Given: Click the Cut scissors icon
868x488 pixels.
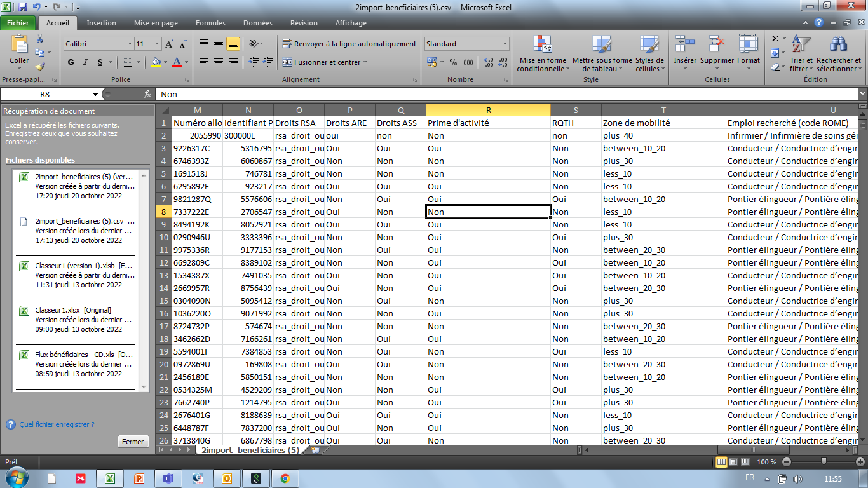Looking at the screenshot, I should pyautogui.click(x=40, y=41).
